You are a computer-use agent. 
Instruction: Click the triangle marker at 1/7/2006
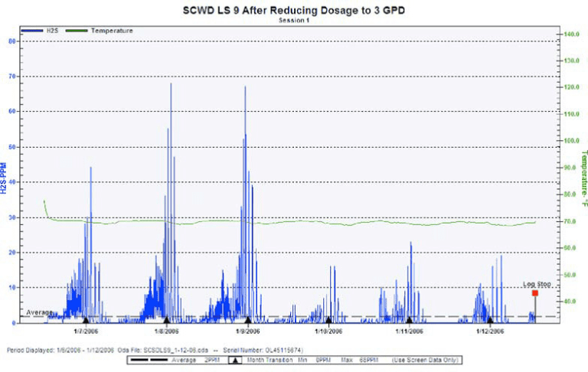click(86, 320)
